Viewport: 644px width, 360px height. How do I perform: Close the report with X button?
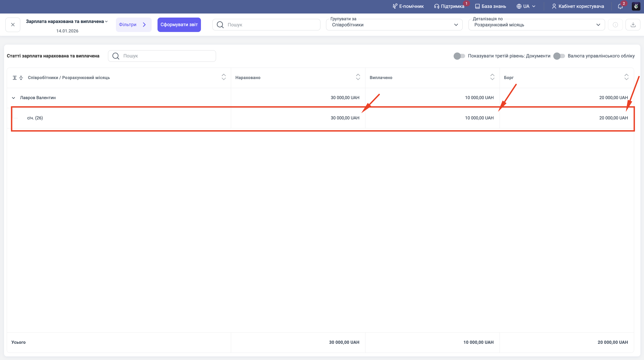pos(13,25)
